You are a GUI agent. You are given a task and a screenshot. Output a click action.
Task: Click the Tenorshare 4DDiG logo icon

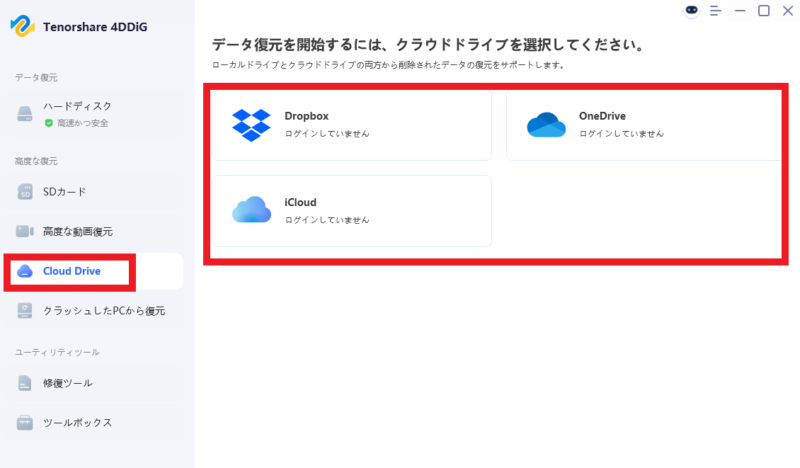pyautogui.click(x=22, y=26)
